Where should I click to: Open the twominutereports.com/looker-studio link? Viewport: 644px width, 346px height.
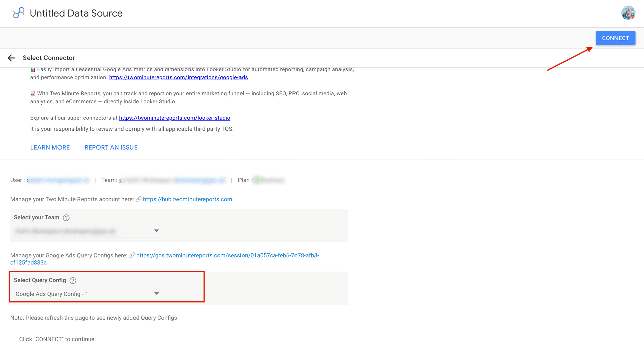point(175,118)
